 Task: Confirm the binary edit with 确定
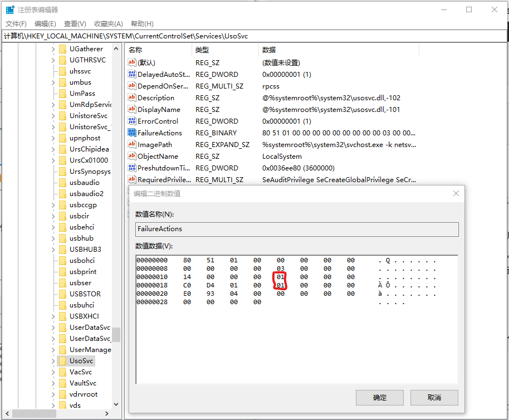point(379,398)
